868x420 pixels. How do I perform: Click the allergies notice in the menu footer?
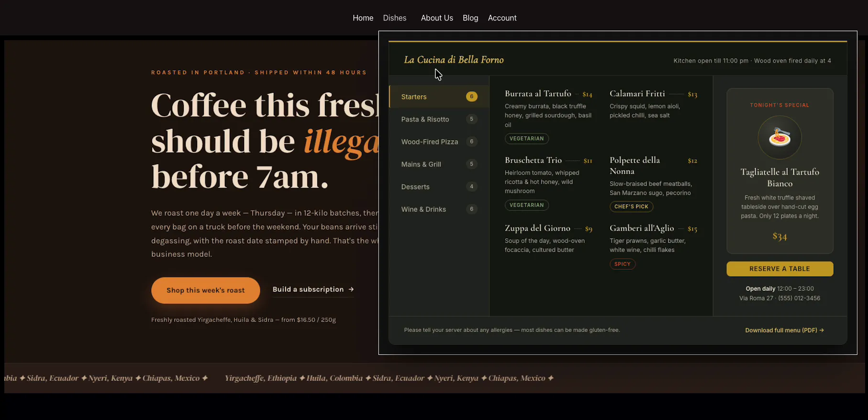512,330
